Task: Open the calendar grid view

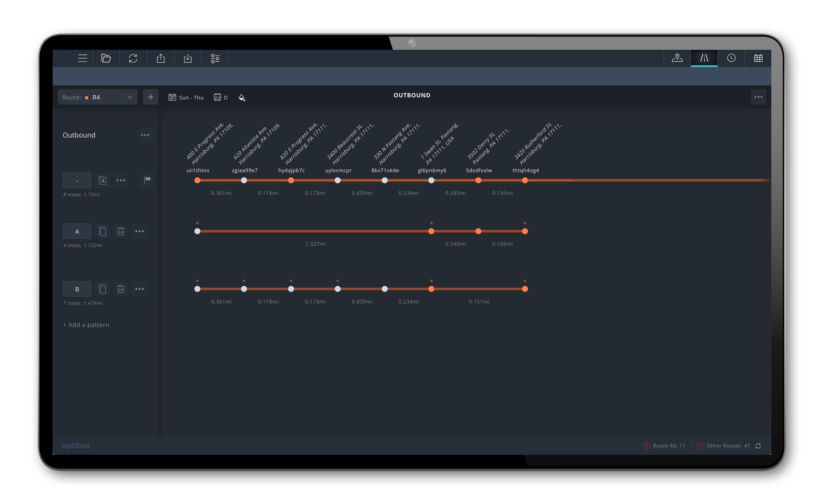Action: point(758,58)
